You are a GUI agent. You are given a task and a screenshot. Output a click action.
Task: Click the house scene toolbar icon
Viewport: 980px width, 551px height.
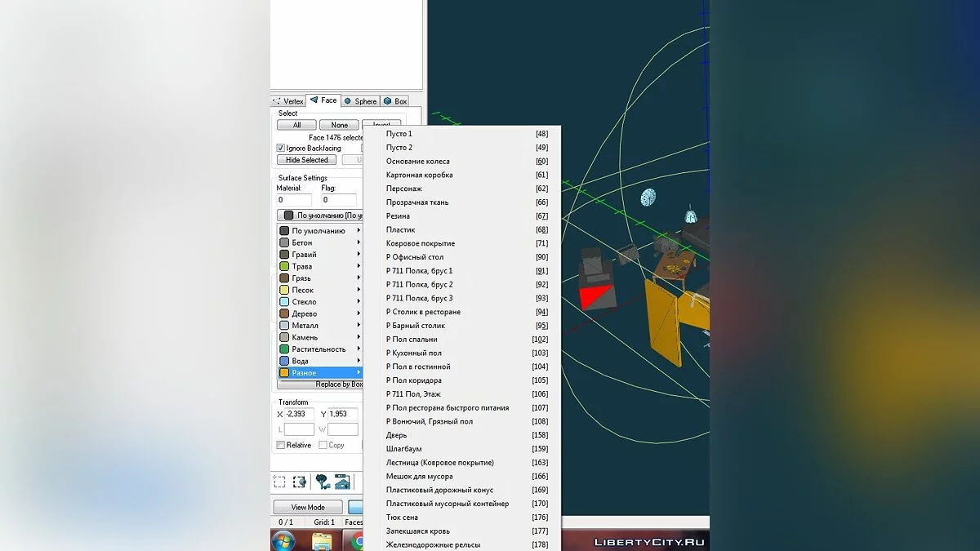[x=342, y=482]
